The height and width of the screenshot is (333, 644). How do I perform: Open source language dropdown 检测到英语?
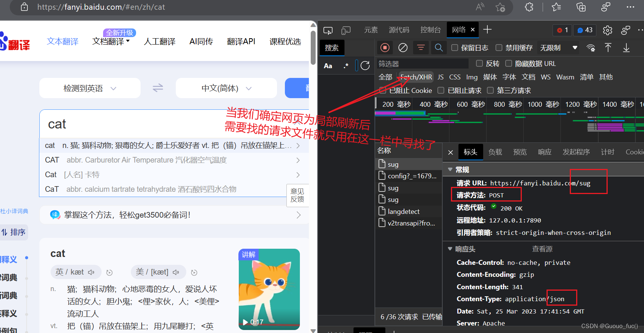point(90,88)
